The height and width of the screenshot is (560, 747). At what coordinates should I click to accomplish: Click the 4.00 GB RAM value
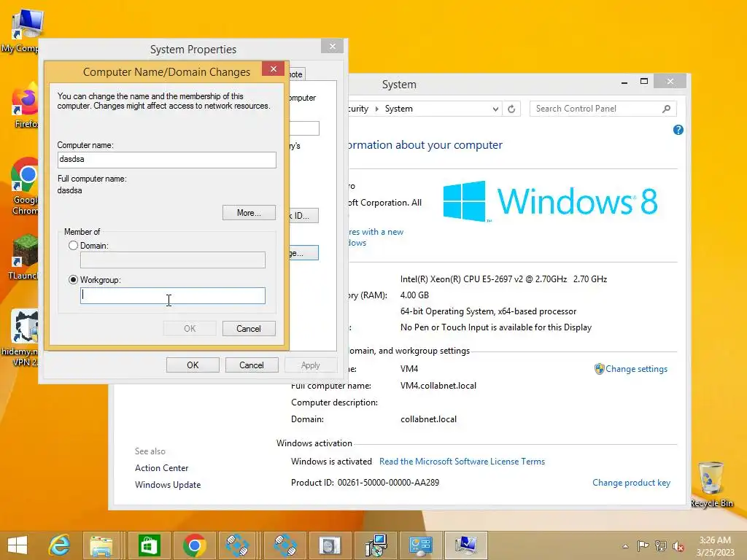414,295
